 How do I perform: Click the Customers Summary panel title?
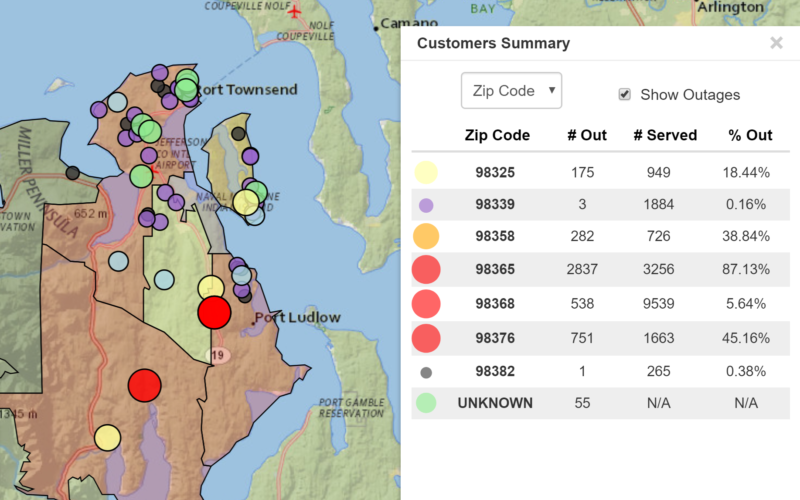tap(493, 43)
